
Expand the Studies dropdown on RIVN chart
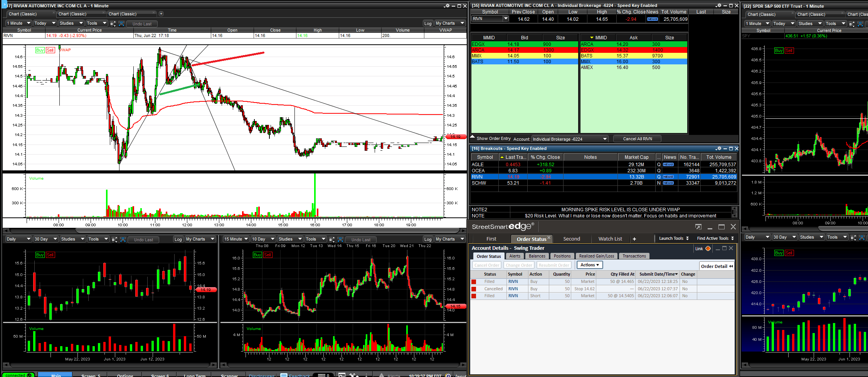(71, 24)
